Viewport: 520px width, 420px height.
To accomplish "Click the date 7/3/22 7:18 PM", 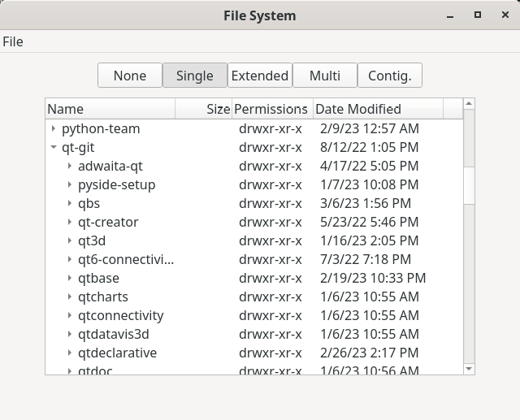I will [x=366, y=259].
